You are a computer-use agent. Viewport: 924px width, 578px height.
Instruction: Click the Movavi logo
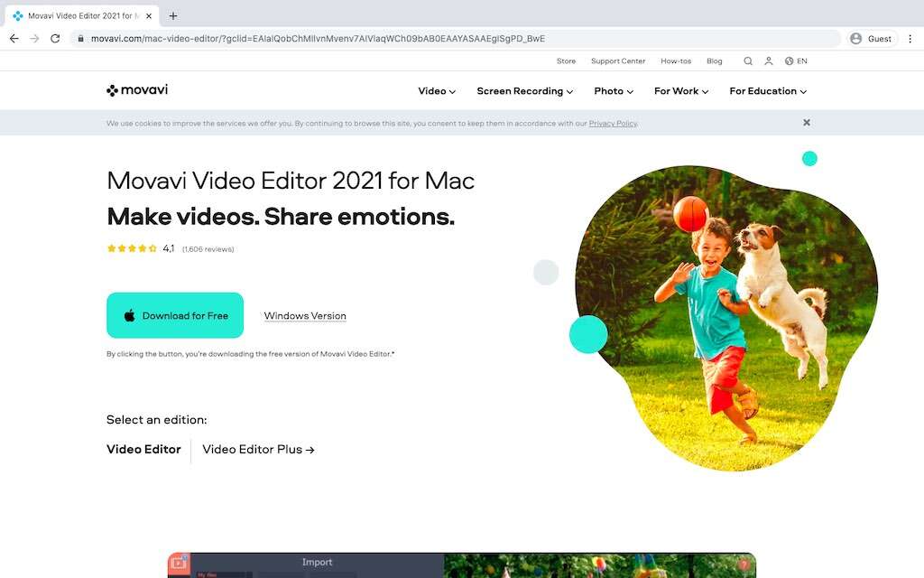(137, 90)
